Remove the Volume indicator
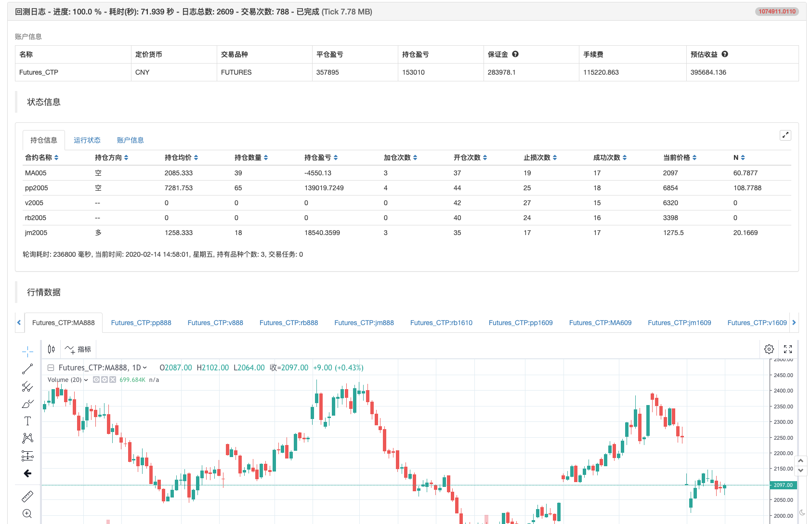 click(112, 380)
